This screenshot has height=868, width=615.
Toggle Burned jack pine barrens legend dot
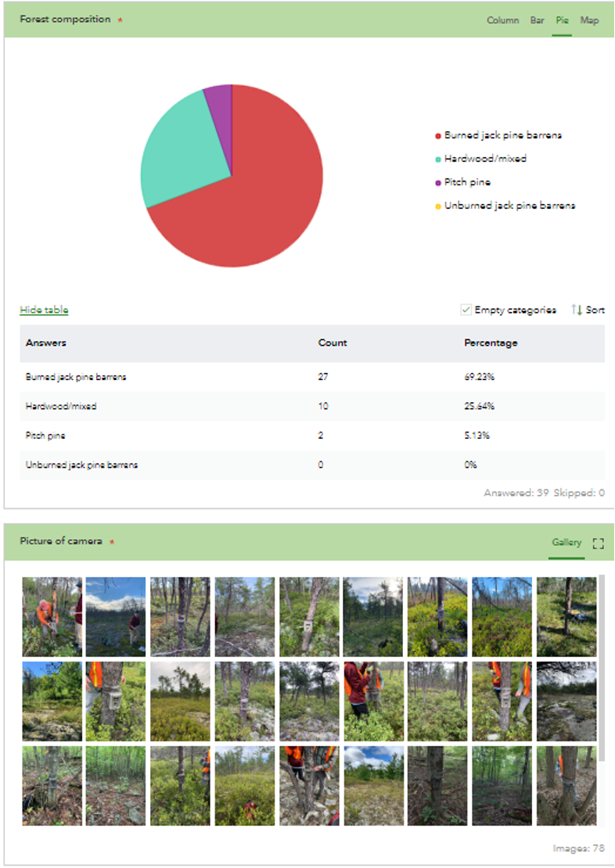coord(437,135)
